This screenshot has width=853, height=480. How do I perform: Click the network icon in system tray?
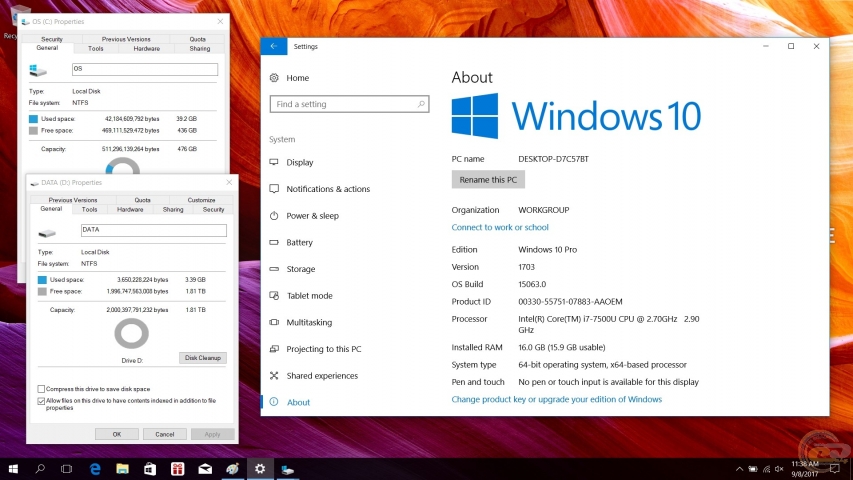[766, 469]
